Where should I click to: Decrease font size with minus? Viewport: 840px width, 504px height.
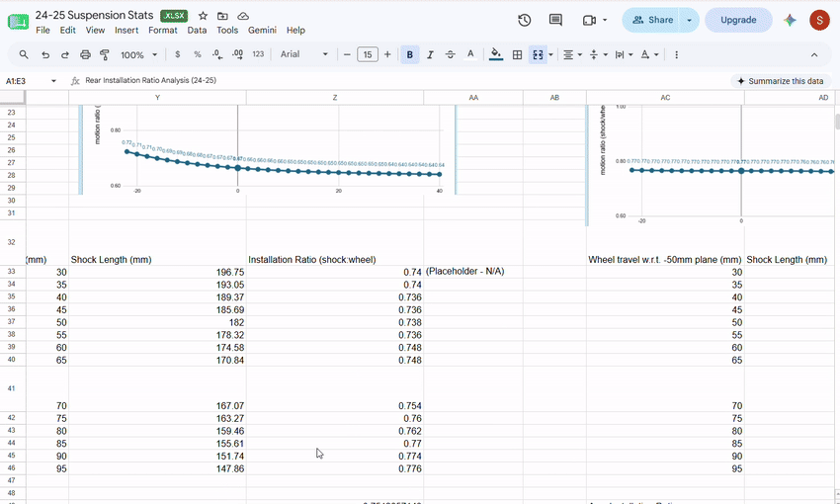[347, 54]
